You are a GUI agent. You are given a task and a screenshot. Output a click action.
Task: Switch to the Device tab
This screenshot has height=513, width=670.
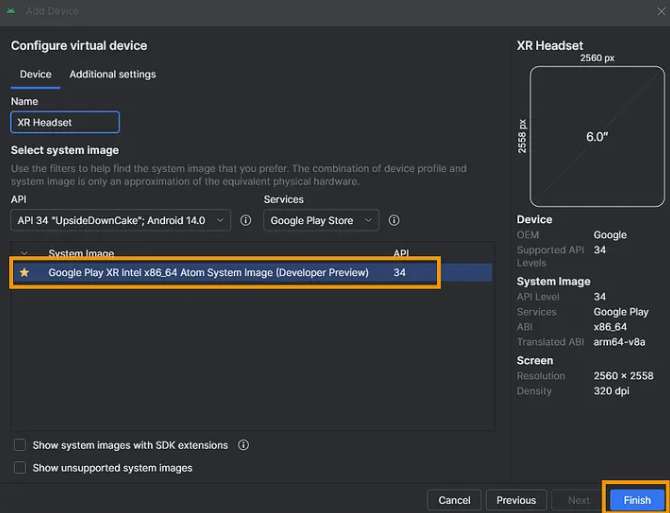(36, 74)
